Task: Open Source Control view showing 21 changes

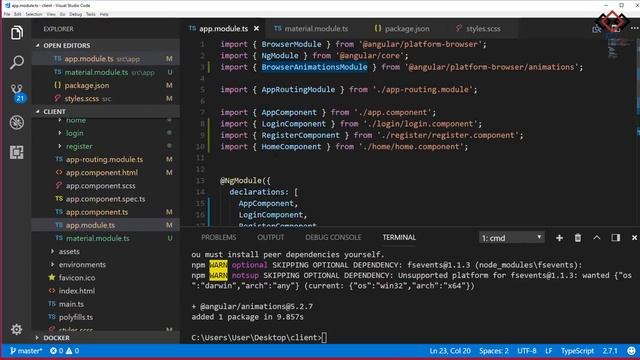Action: [17, 93]
